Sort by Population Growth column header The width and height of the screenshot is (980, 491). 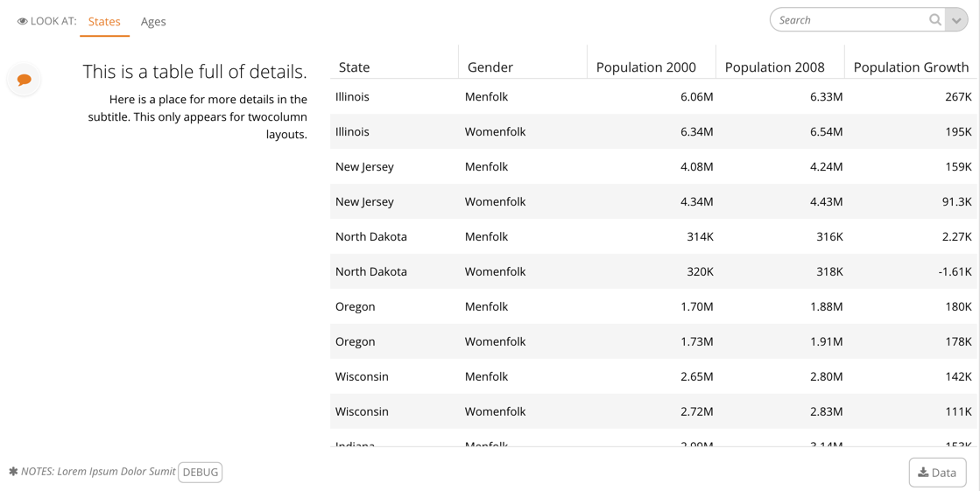[911, 67]
